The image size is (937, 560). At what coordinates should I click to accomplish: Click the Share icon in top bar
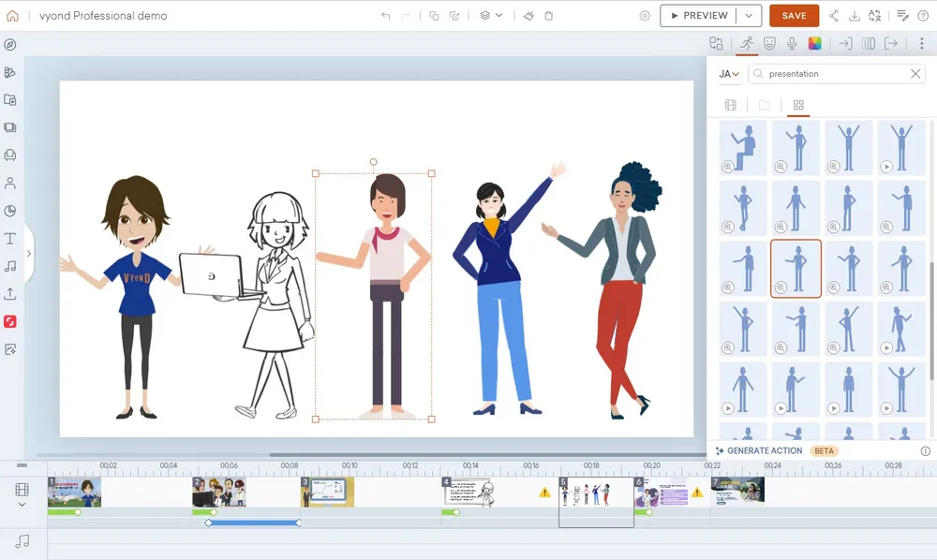(833, 16)
